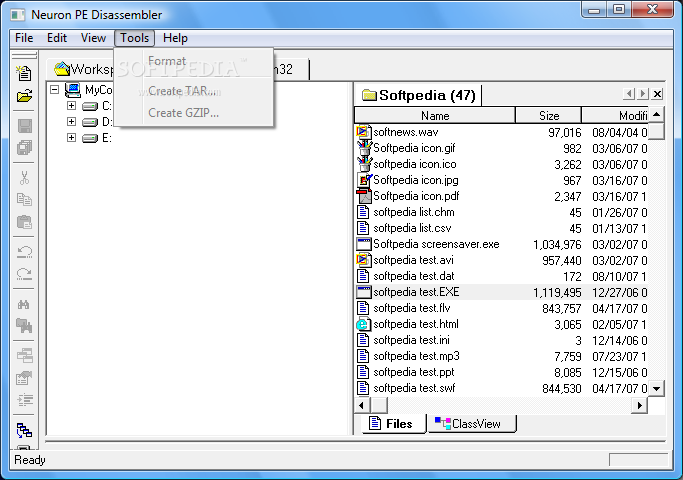Image resolution: width=683 pixels, height=480 pixels.
Task: Sort file list by Modified column
Action: pos(615,115)
